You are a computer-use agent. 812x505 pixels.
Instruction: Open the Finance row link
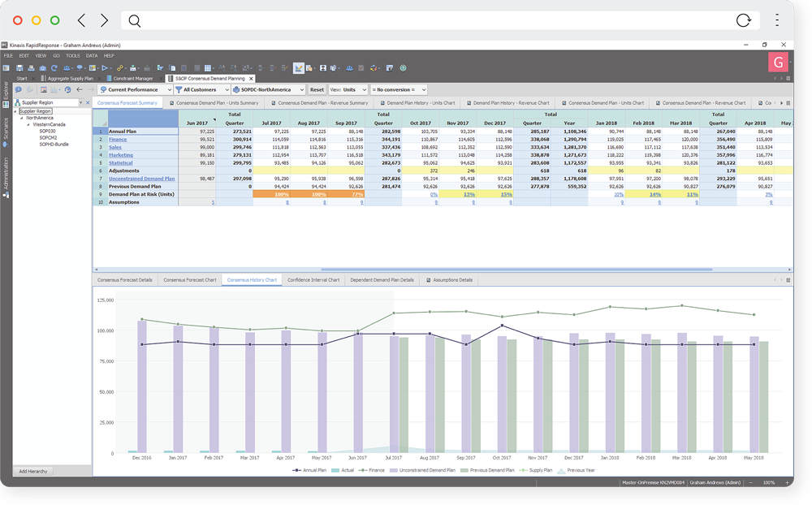click(118, 140)
